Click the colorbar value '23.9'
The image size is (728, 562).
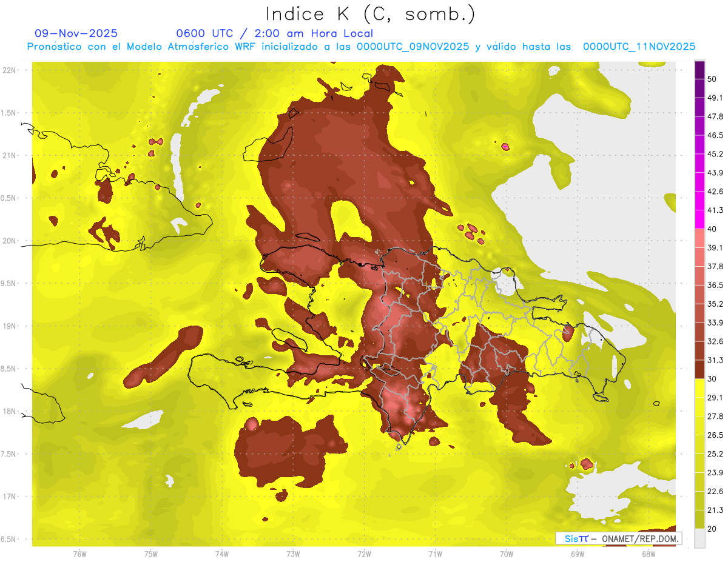[x=715, y=473]
